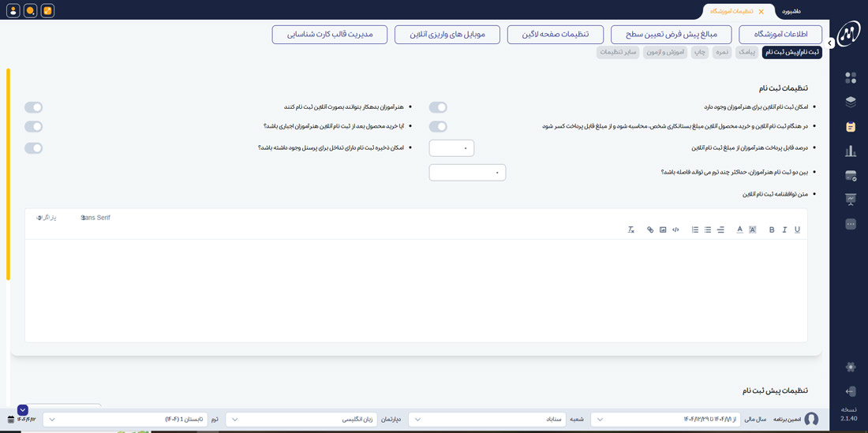Collapse sidebar with the chevron arrow
868x433 pixels.
(x=830, y=43)
